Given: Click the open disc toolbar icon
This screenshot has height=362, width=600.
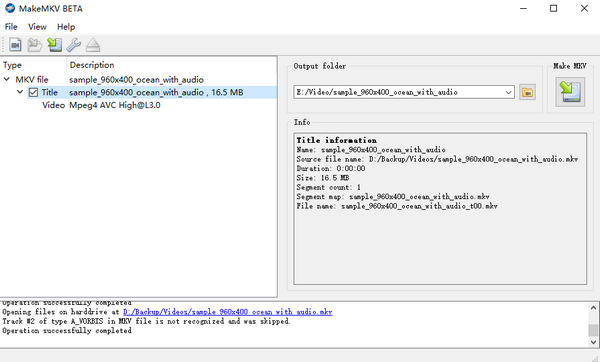Looking at the screenshot, I should tap(34, 45).
